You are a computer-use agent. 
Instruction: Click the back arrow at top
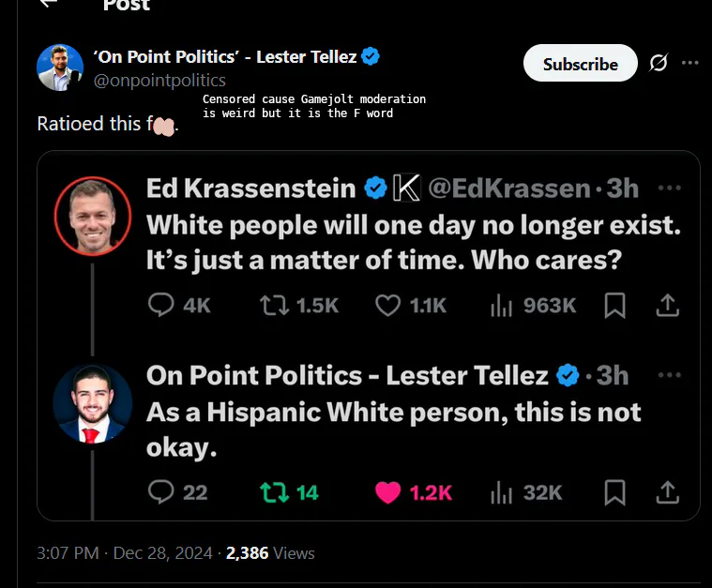point(49,4)
